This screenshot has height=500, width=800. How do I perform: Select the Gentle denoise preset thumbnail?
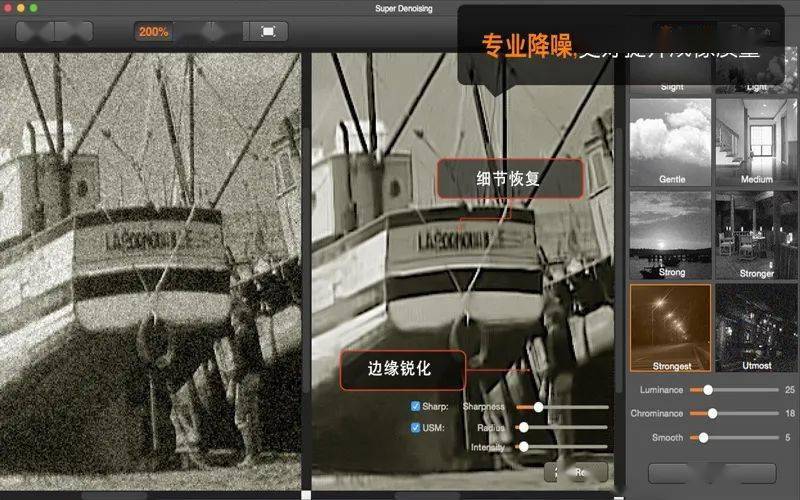tap(670, 142)
